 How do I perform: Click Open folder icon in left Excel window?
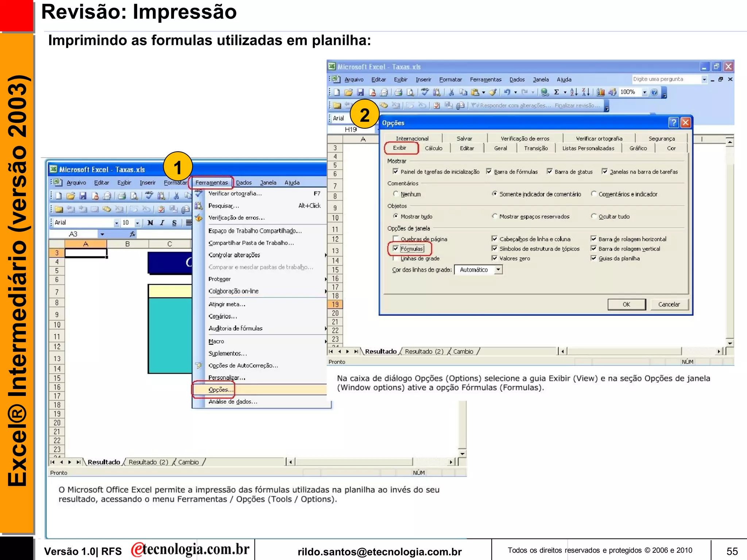tap(71, 196)
